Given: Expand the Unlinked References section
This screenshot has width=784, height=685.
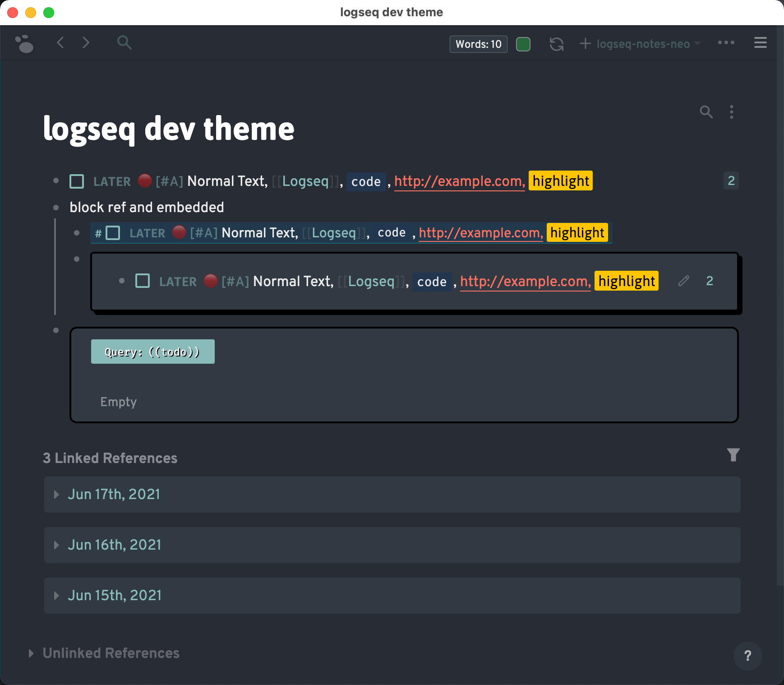Looking at the screenshot, I should 31,653.
